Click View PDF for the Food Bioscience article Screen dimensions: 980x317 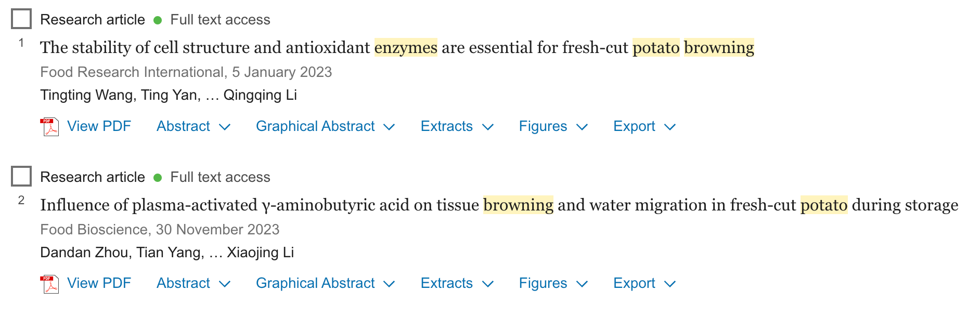(x=99, y=283)
